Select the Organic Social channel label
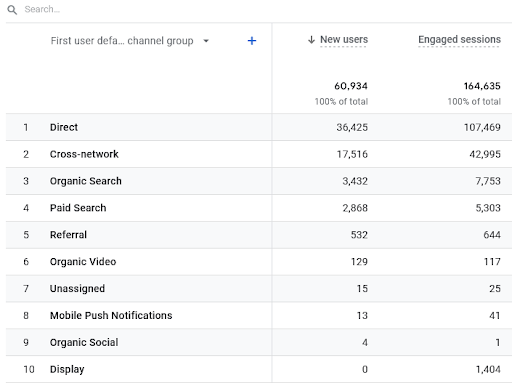 click(x=84, y=342)
